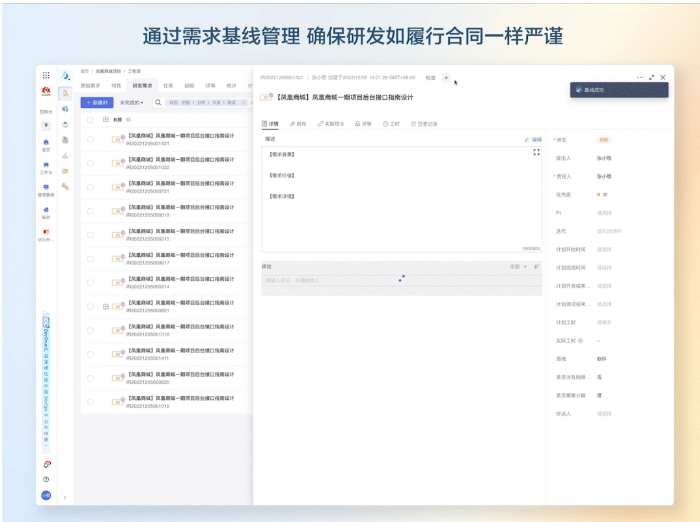Image resolution: width=700 pixels, height=522 pixels.
Task: Check row IR20221205000821 checkbox
Action: coord(90,307)
